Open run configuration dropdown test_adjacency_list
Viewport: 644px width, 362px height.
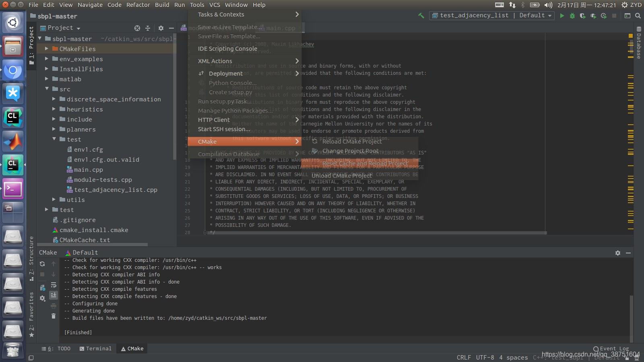[491, 15]
